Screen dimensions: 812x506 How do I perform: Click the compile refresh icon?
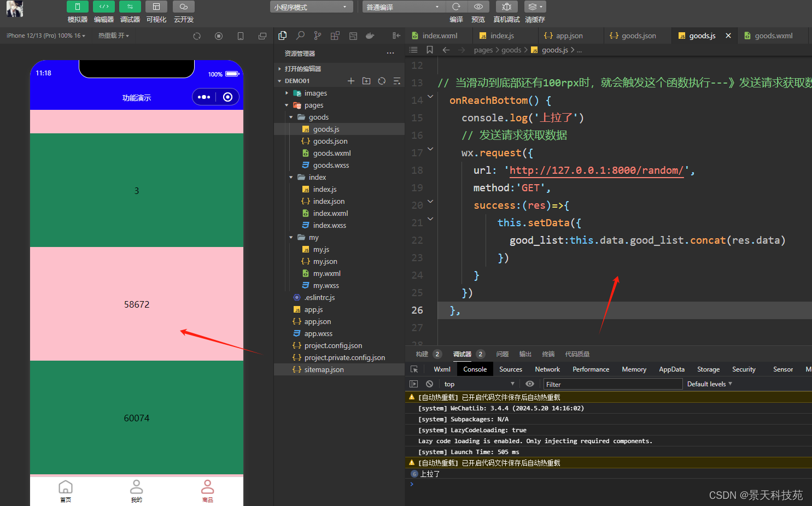tap(456, 7)
